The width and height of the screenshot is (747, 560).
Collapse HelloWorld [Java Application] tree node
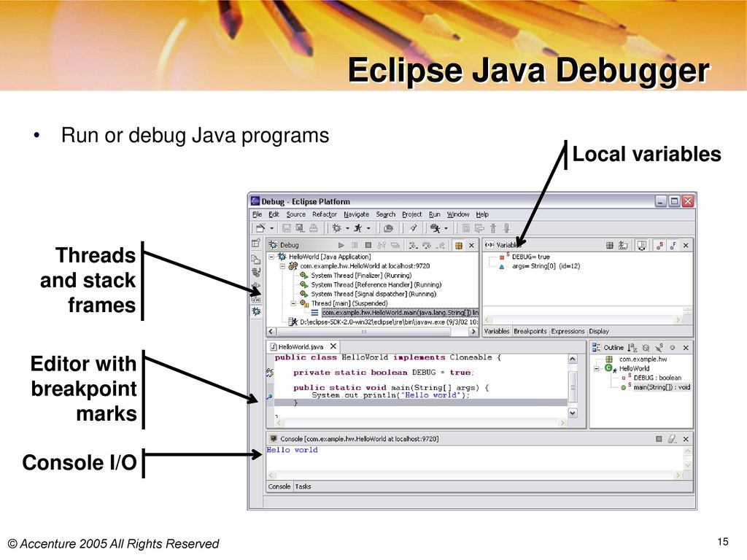271,257
